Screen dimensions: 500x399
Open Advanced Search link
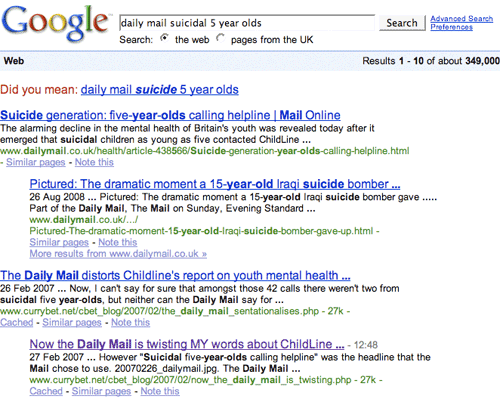click(462, 19)
